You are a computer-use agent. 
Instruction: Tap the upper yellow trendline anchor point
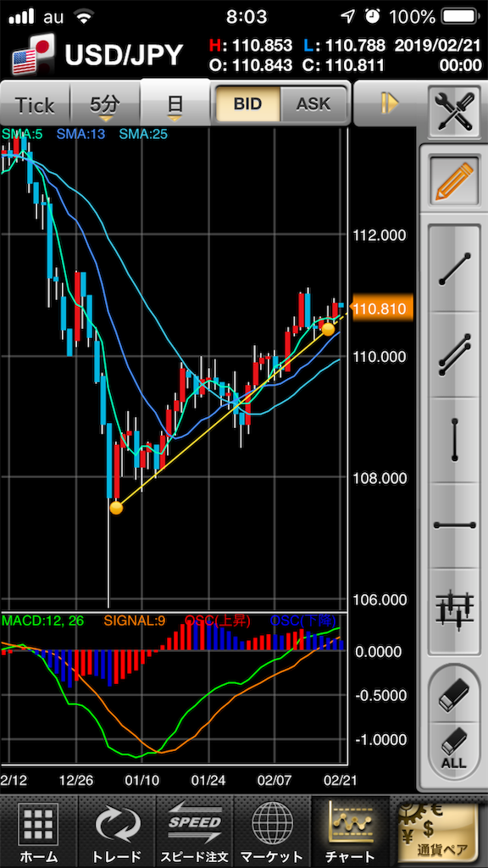click(x=328, y=329)
